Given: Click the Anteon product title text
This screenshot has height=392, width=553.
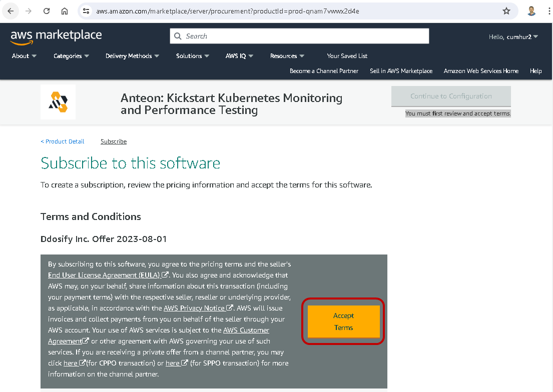Looking at the screenshot, I should [x=231, y=104].
